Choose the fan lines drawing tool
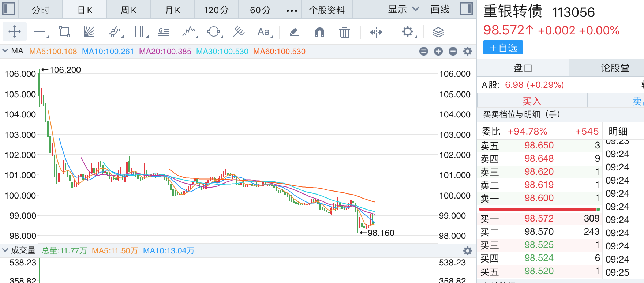The image size is (644, 283). [89, 32]
